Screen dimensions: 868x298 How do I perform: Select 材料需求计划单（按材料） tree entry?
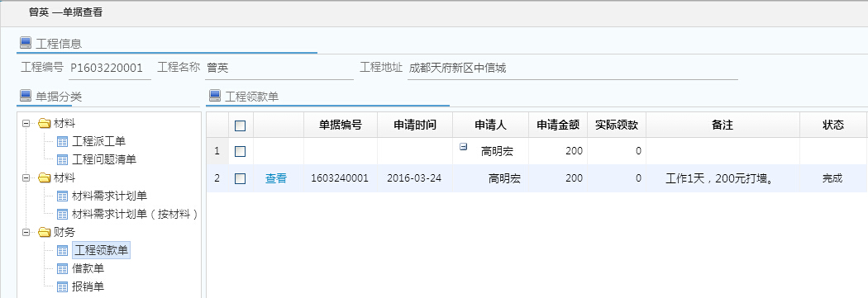point(135,214)
